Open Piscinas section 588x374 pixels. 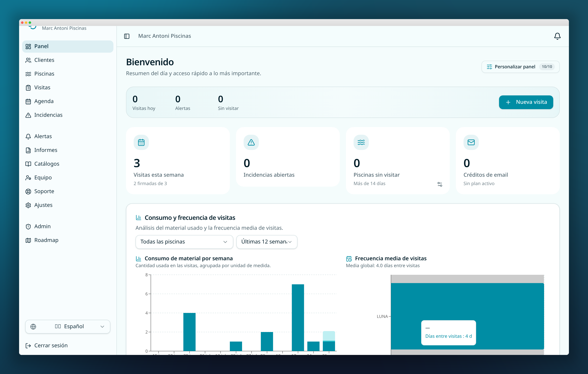click(68, 74)
